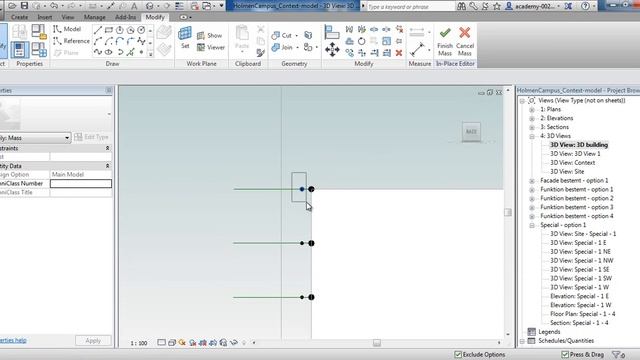640x360 pixels.
Task: Open Floor Plan: Special - 1 - 4
Action: click(582, 314)
